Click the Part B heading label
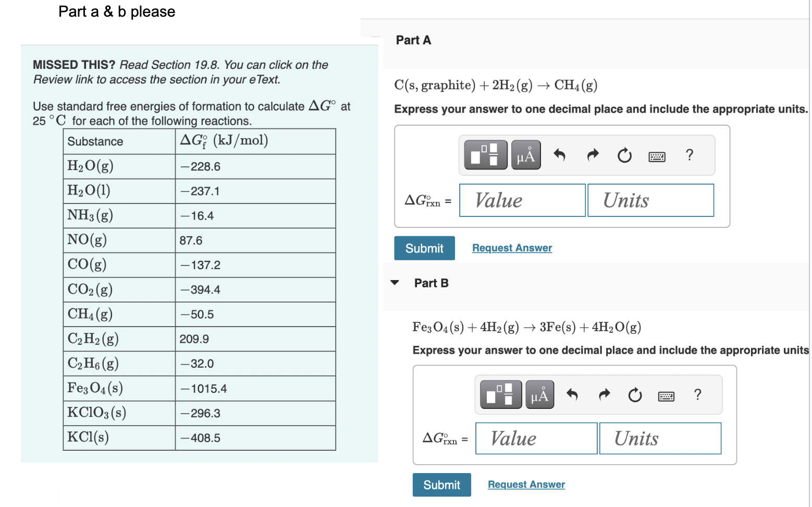The image size is (812, 507). coord(431,283)
